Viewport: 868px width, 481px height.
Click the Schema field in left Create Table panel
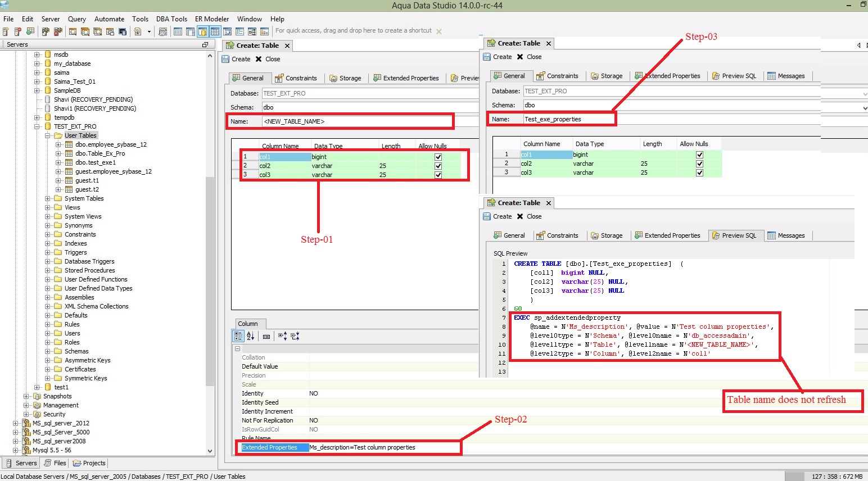(370, 107)
